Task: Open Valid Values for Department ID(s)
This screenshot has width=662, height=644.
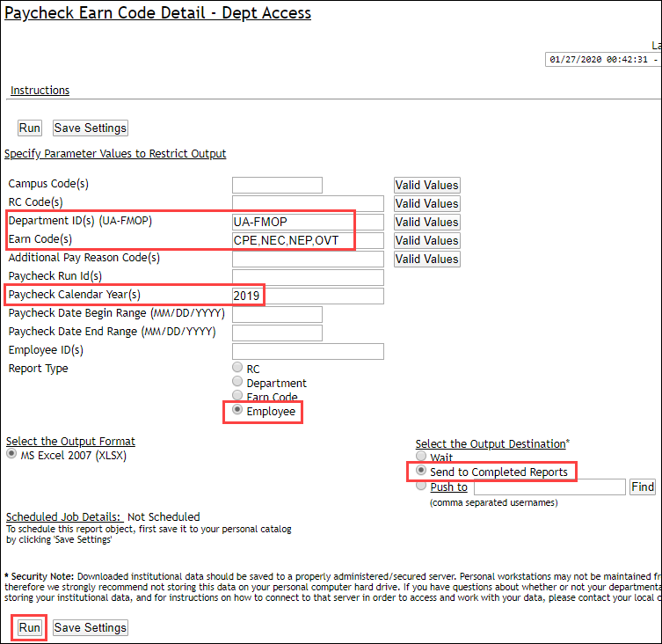Action: 427,222
